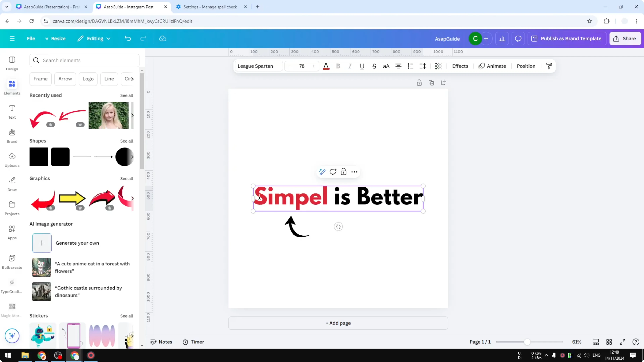Viewport: 644px width, 362px height.
Task: Open the League Spartan font dropdown
Action: [x=258, y=66]
